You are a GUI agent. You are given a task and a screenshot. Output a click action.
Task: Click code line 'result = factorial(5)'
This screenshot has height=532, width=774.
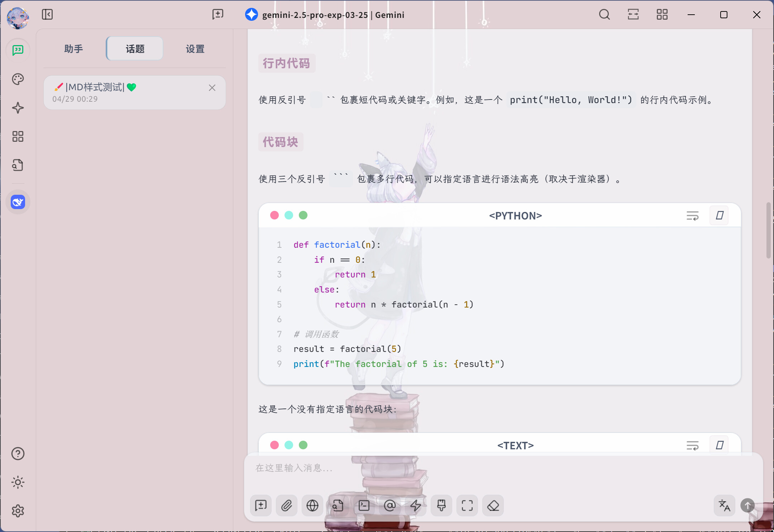(x=347, y=349)
